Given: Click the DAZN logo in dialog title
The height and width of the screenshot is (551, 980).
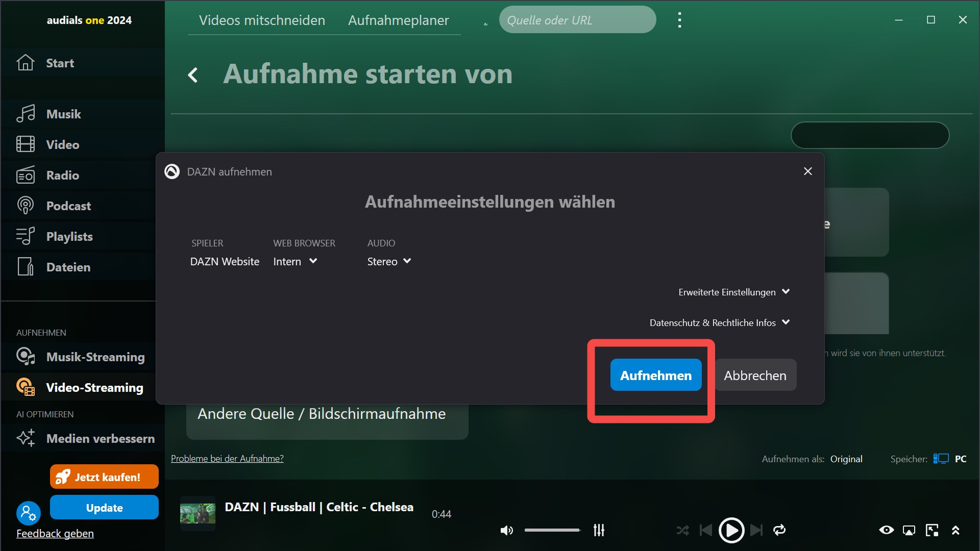Looking at the screenshot, I should click(172, 171).
